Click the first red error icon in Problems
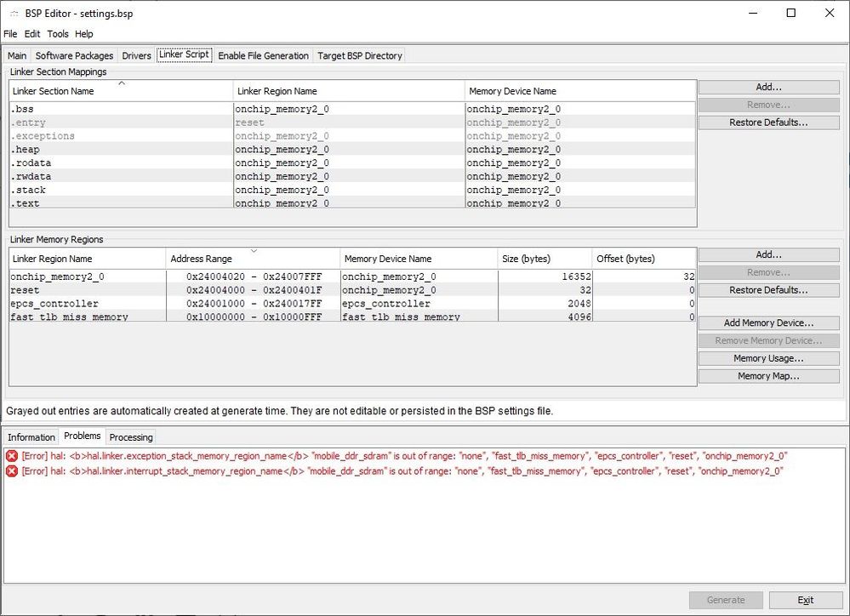Image resolution: width=850 pixels, height=616 pixels. point(12,456)
